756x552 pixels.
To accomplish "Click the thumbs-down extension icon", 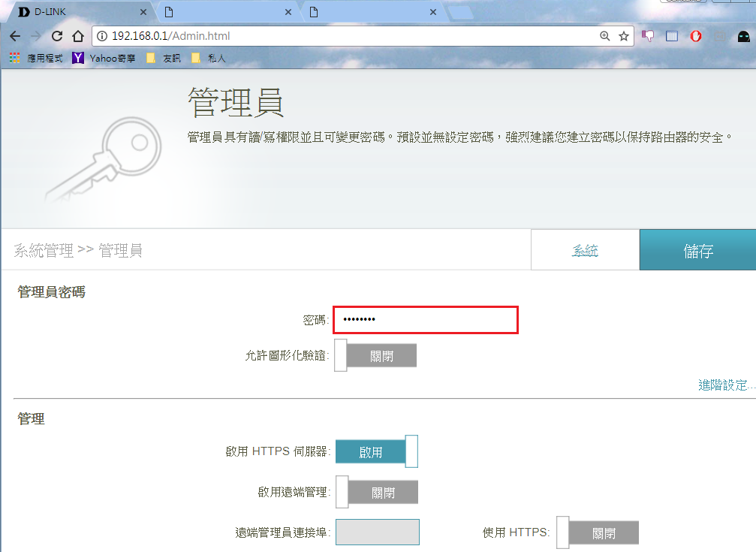I will (649, 36).
